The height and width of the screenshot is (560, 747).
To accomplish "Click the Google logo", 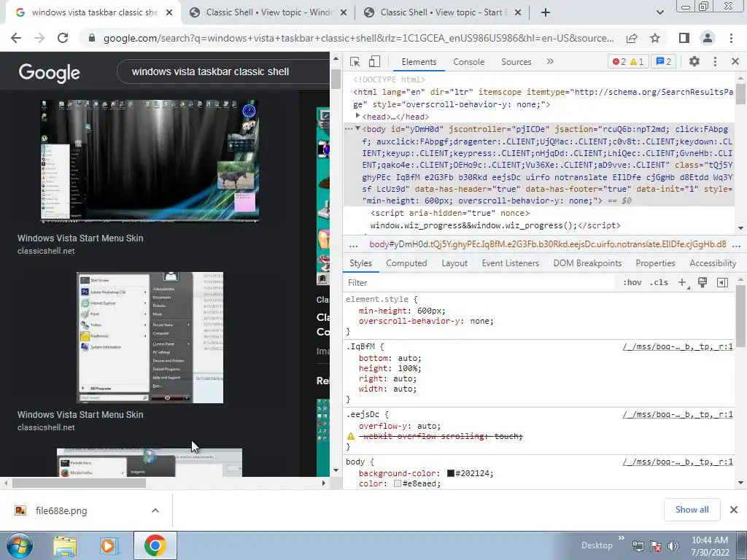I will pos(49,72).
